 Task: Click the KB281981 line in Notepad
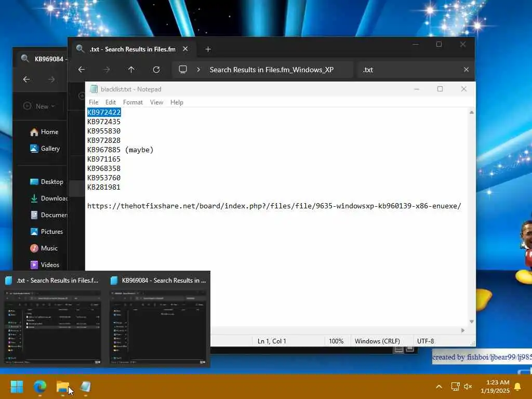pos(104,187)
